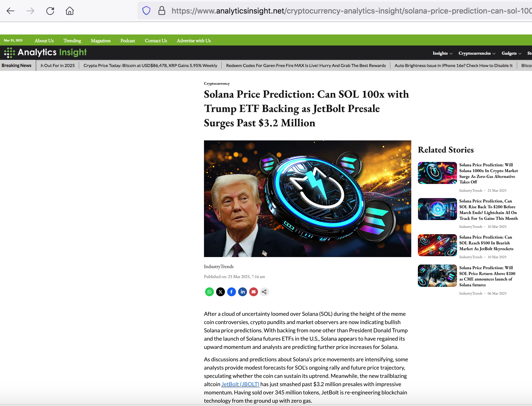The height and width of the screenshot is (406, 532).
Task: Open thumbnail for CME Solana futures story
Action: click(437, 276)
